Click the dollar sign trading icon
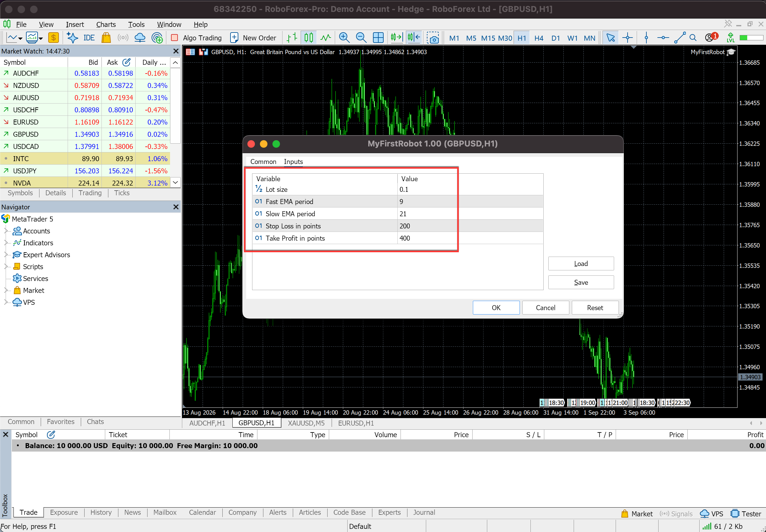 click(x=53, y=38)
